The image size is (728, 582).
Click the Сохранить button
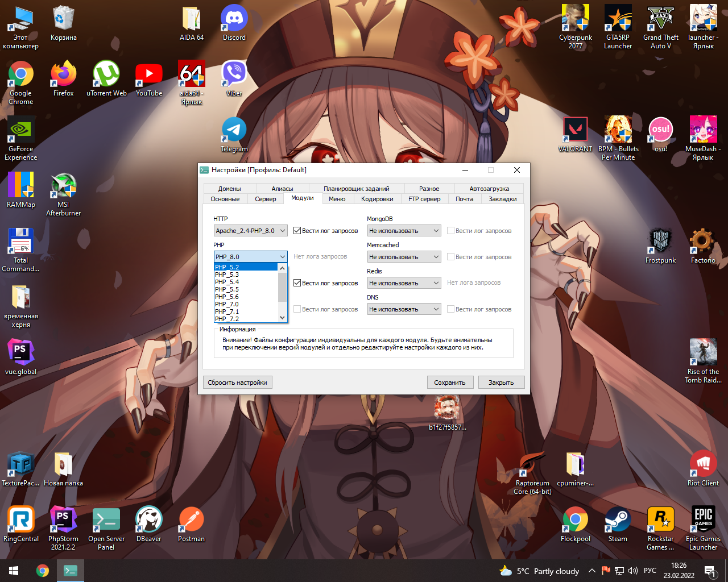click(x=449, y=383)
